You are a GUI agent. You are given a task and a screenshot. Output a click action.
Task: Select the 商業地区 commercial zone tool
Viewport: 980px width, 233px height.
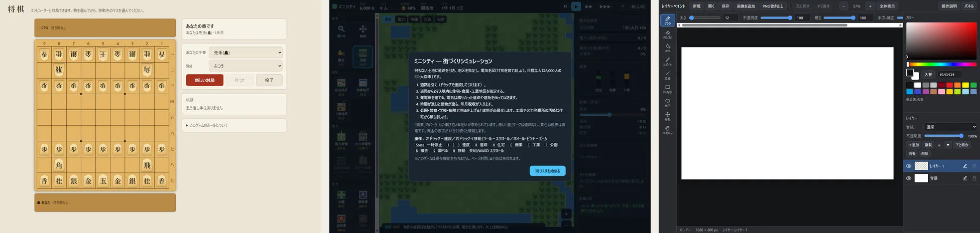[x=362, y=86]
